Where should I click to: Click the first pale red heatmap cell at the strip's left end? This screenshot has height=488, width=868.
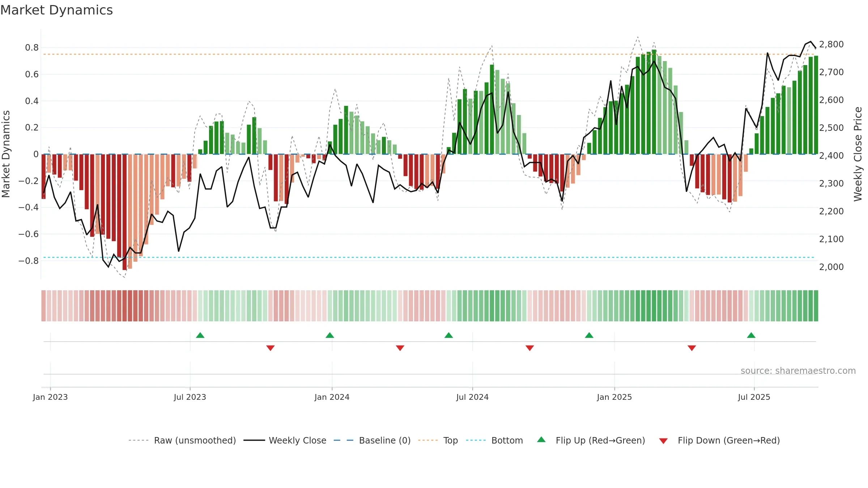tap(43, 306)
